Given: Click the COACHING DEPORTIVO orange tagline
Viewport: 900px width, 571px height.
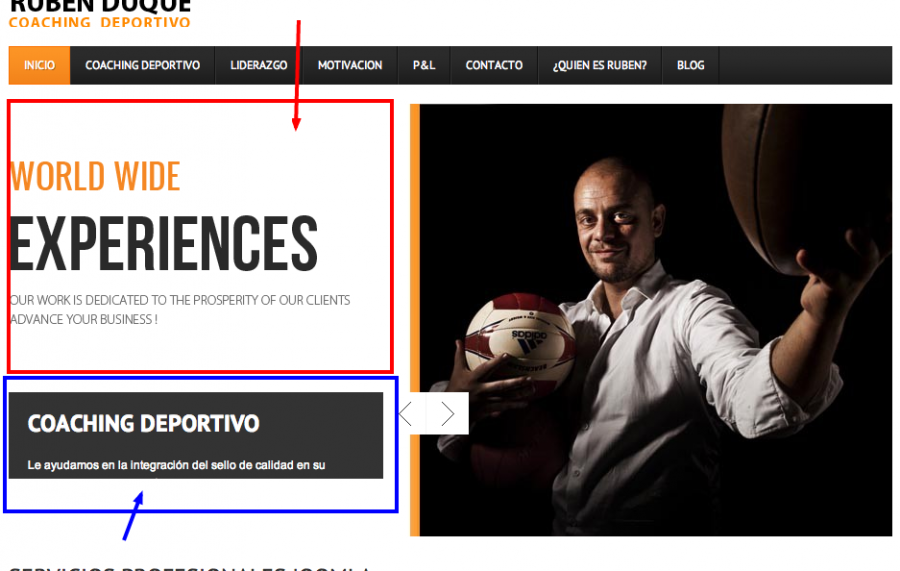Looking at the screenshot, I should pos(99,22).
